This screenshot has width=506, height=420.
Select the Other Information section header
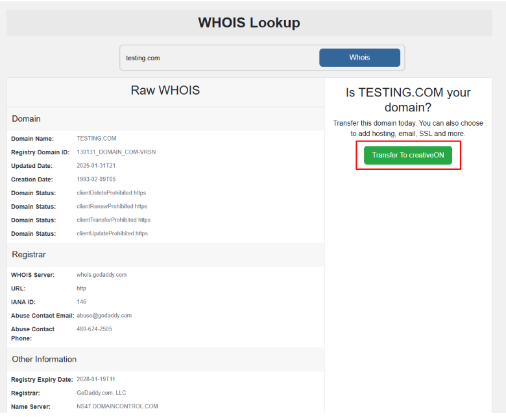44,359
